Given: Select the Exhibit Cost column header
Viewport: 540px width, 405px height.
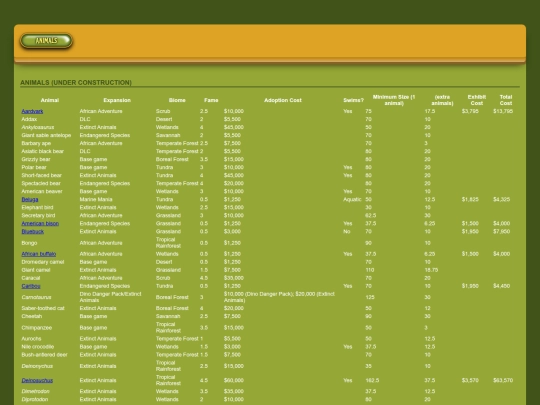Looking at the screenshot, I should (x=477, y=100).
